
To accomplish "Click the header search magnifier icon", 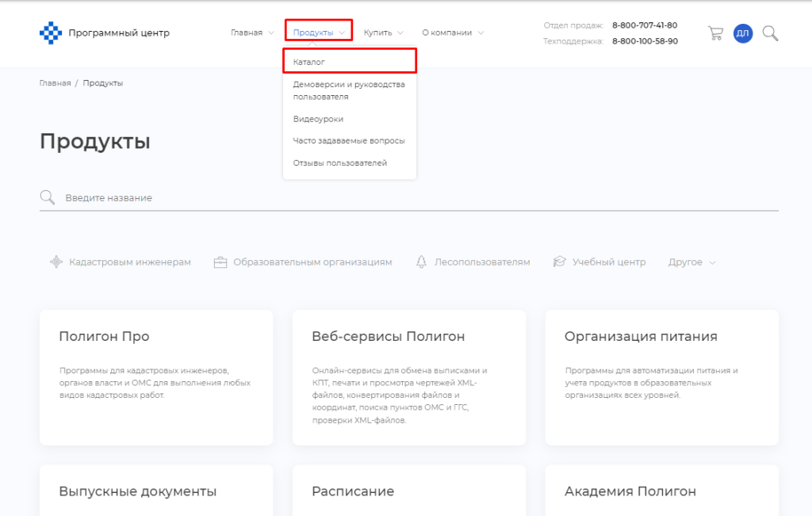I will (770, 33).
